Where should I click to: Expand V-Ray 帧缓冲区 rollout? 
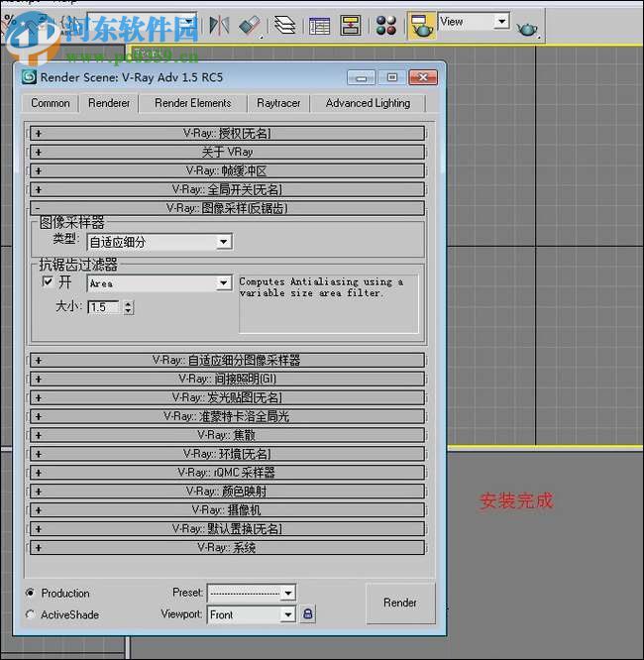point(227,170)
